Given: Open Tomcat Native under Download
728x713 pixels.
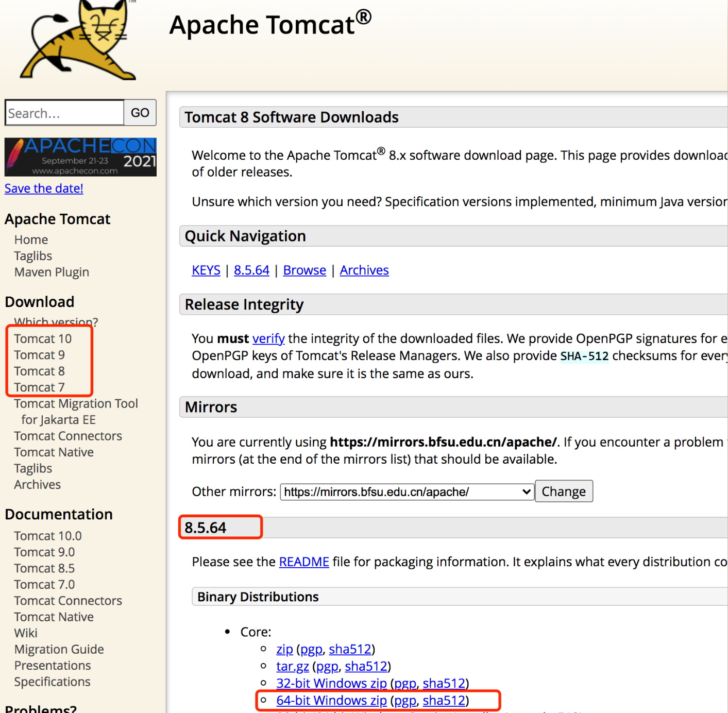Looking at the screenshot, I should click(x=54, y=452).
